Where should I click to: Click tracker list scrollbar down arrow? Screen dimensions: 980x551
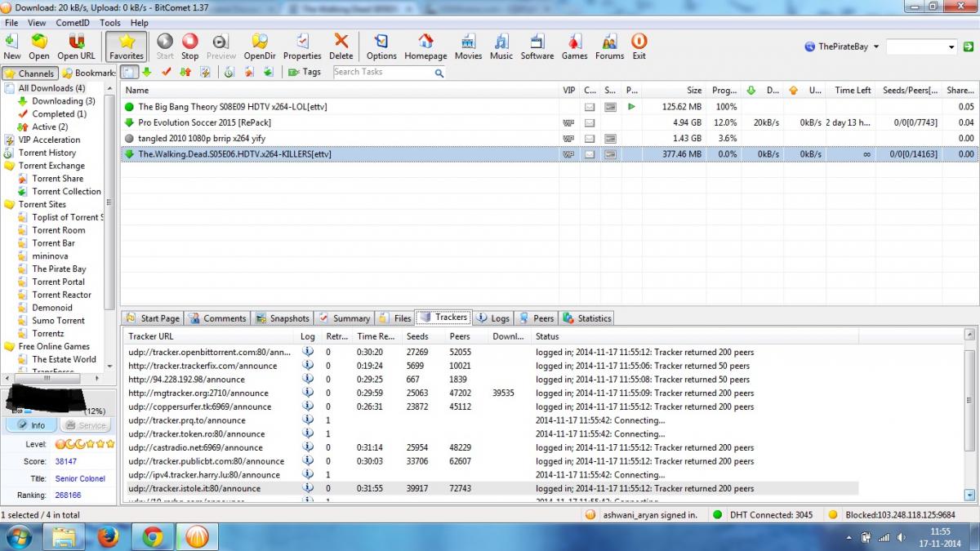pos(969,495)
